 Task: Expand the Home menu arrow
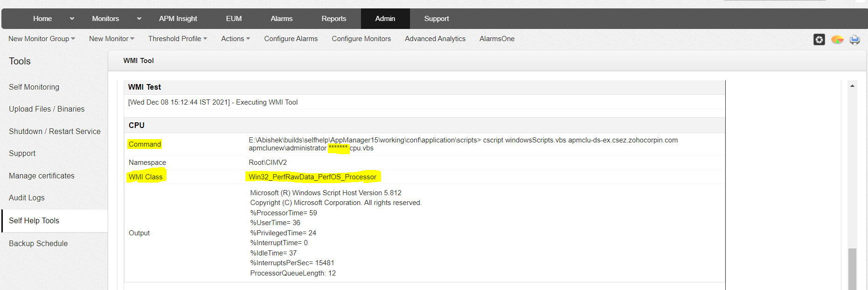(72, 19)
